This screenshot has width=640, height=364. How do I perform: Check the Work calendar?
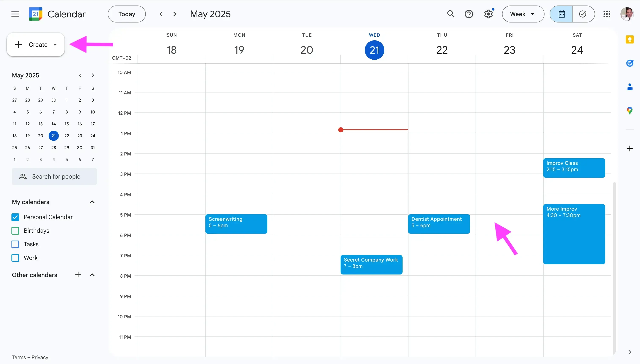click(x=15, y=258)
